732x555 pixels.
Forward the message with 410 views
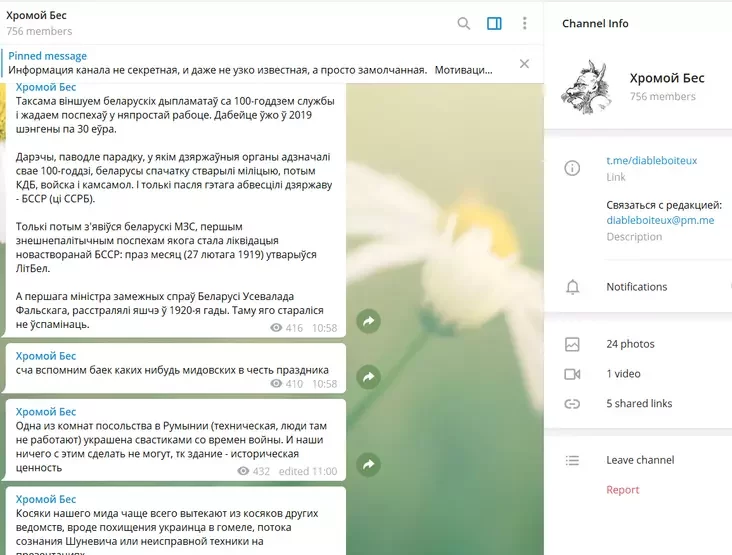tap(369, 377)
